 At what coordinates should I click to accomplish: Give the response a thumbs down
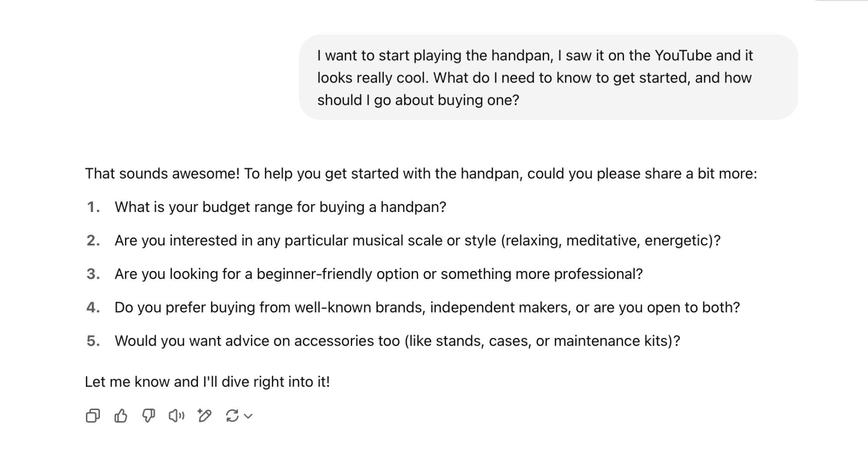pyautogui.click(x=149, y=416)
